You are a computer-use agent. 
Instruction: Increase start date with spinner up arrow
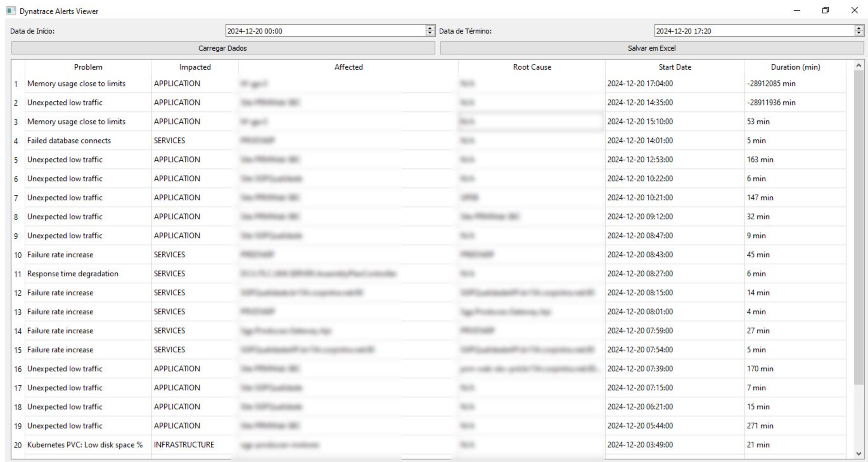pos(430,28)
